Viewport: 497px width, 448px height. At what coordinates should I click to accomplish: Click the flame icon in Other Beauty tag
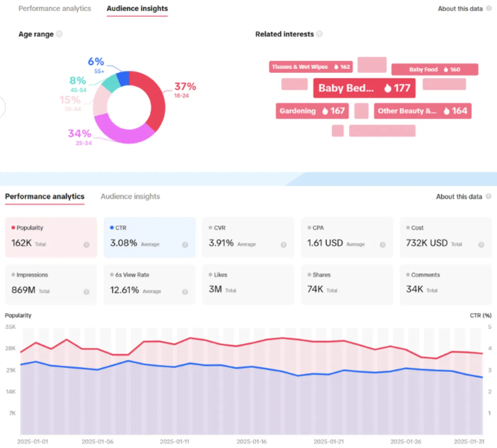pos(447,111)
